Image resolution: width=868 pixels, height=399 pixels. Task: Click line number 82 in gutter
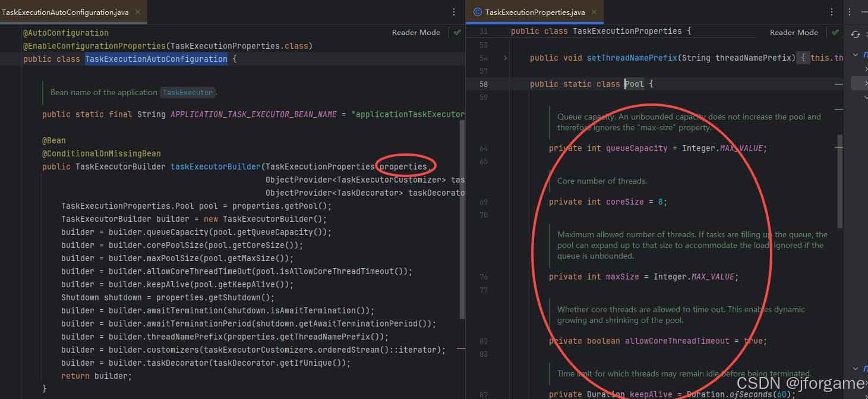point(484,341)
